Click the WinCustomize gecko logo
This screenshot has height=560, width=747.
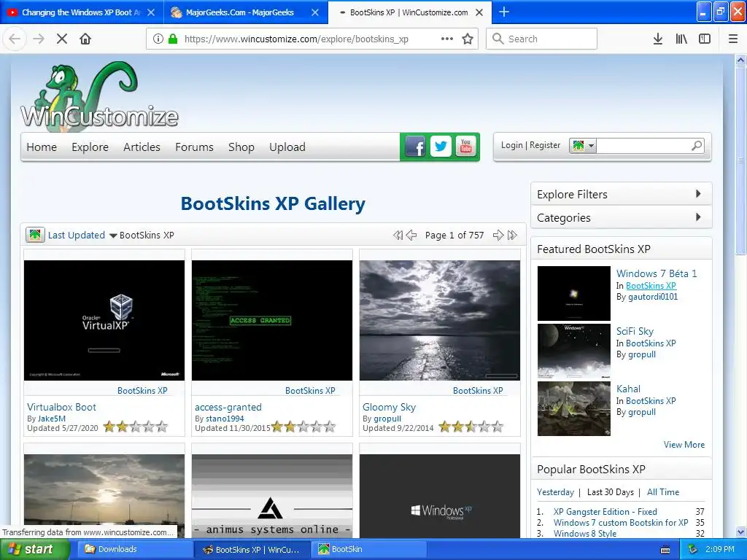click(99, 96)
